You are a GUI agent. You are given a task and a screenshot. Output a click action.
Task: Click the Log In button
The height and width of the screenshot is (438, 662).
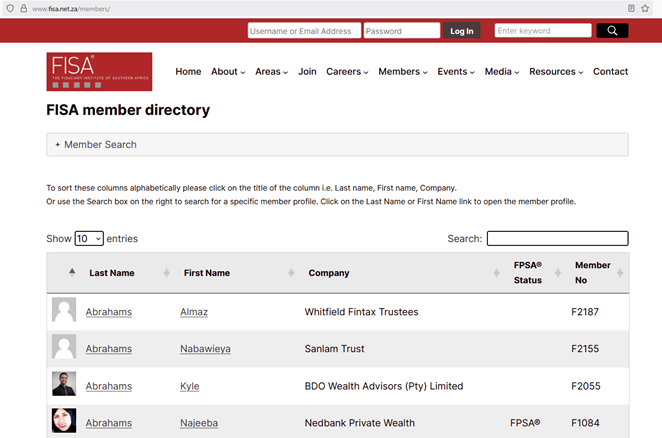461,31
